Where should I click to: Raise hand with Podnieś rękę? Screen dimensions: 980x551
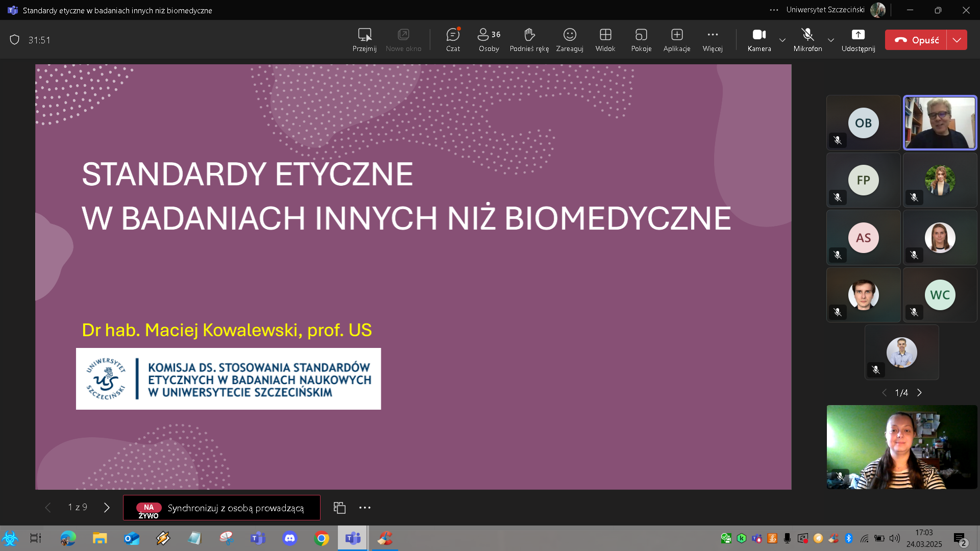[529, 40]
